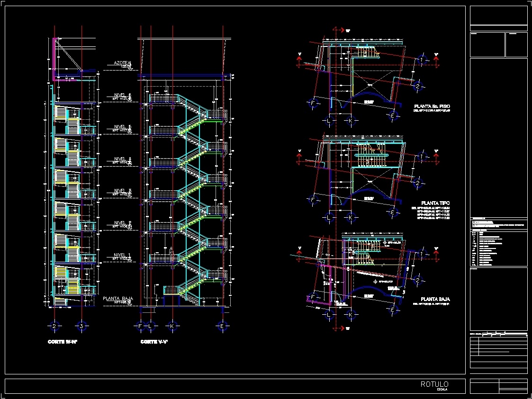Click the PLANTA 5o. PISO plan title

click(432, 106)
